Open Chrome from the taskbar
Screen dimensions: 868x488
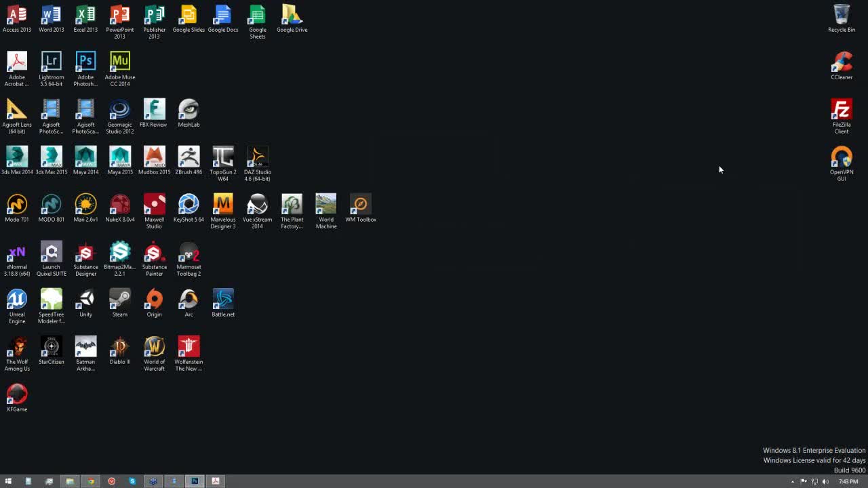(x=91, y=481)
